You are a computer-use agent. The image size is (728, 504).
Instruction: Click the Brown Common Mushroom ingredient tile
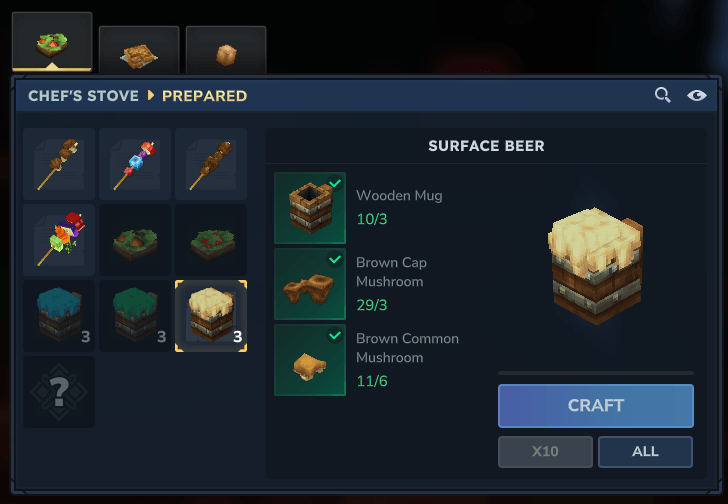point(310,360)
